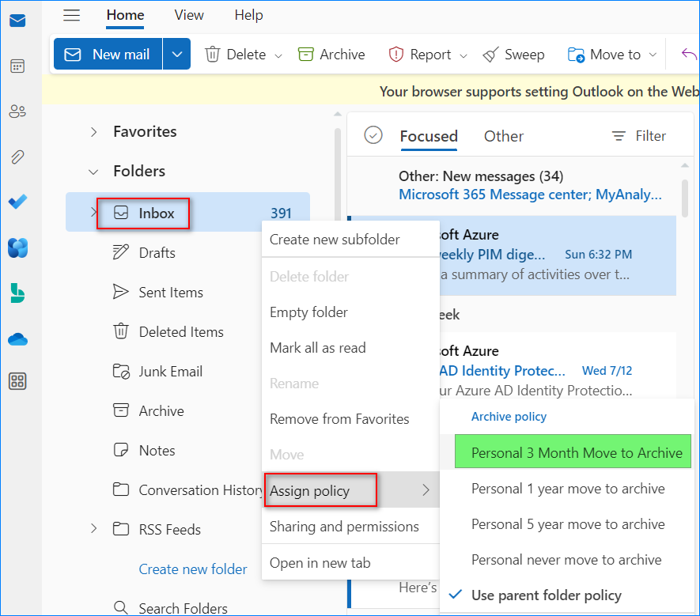Toggle the select-all messages circle
The width and height of the screenshot is (700, 616).
[x=373, y=134]
